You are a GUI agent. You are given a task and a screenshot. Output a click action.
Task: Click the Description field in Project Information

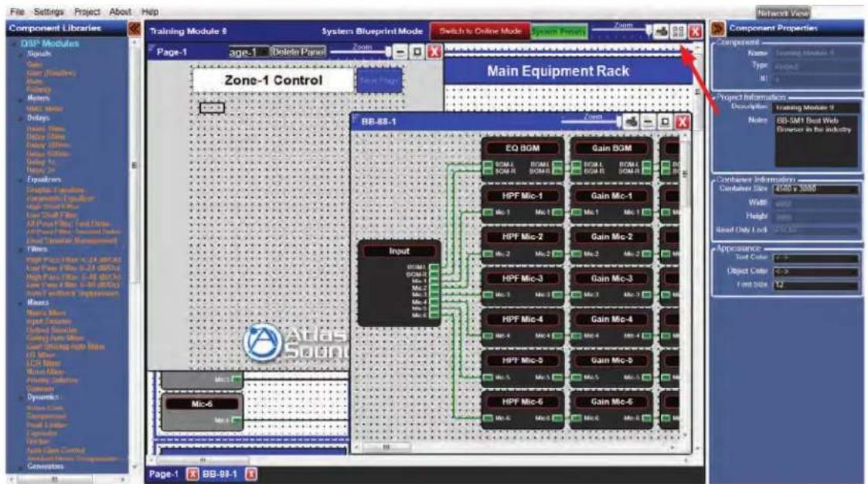point(816,107)
